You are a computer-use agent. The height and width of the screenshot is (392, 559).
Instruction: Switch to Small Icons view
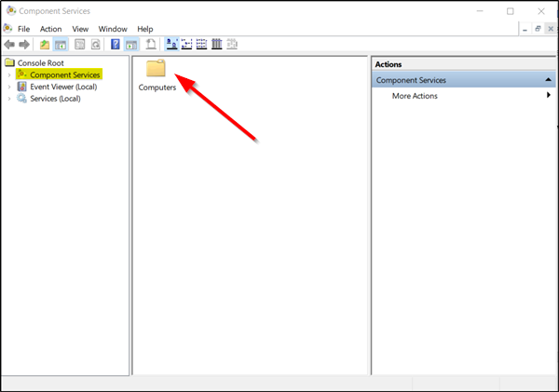click(186, 45)
